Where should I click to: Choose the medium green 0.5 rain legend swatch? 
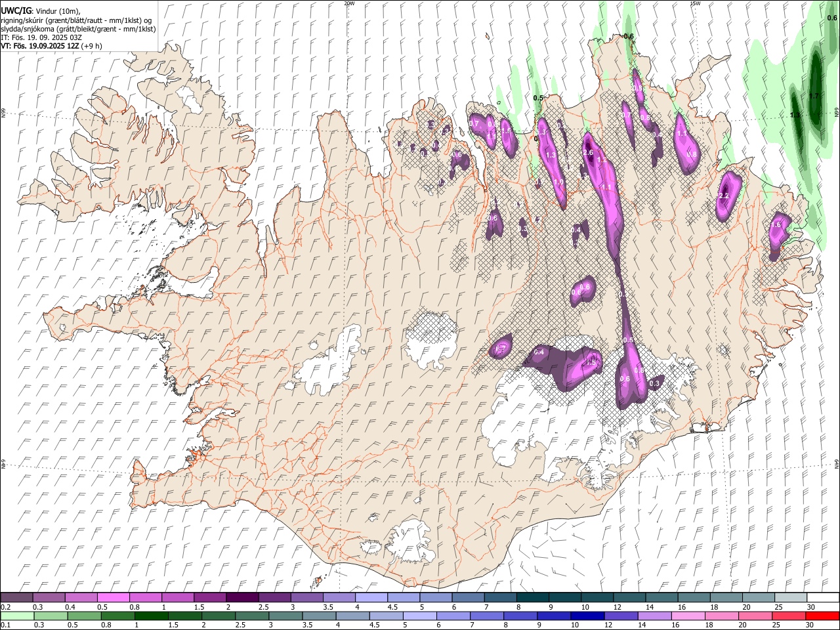pyautogui.click(x=83, y=616)
